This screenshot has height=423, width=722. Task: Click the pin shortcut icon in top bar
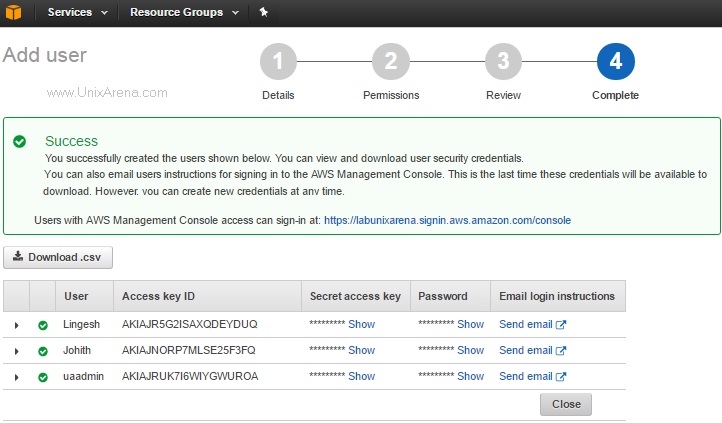(263, 12)
